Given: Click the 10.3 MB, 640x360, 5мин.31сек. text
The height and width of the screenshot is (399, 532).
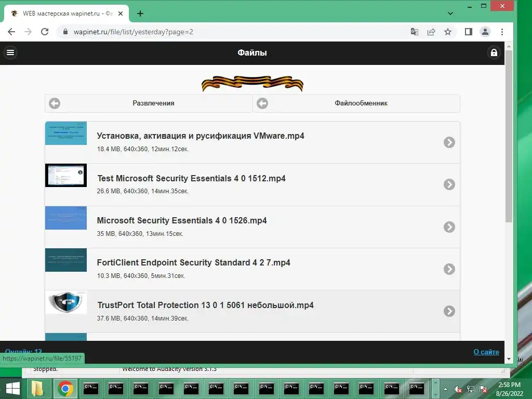Looking at the screenshot, I should (141, 276).
